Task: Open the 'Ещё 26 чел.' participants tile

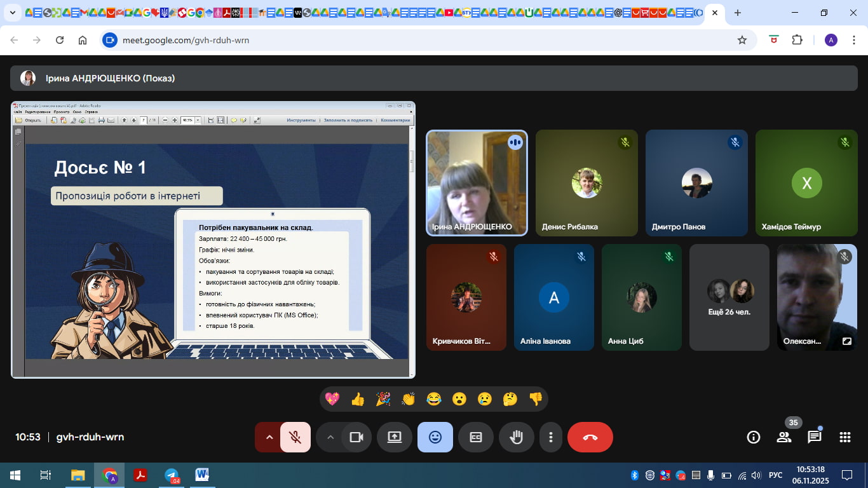Action: [x=729, y=297]
